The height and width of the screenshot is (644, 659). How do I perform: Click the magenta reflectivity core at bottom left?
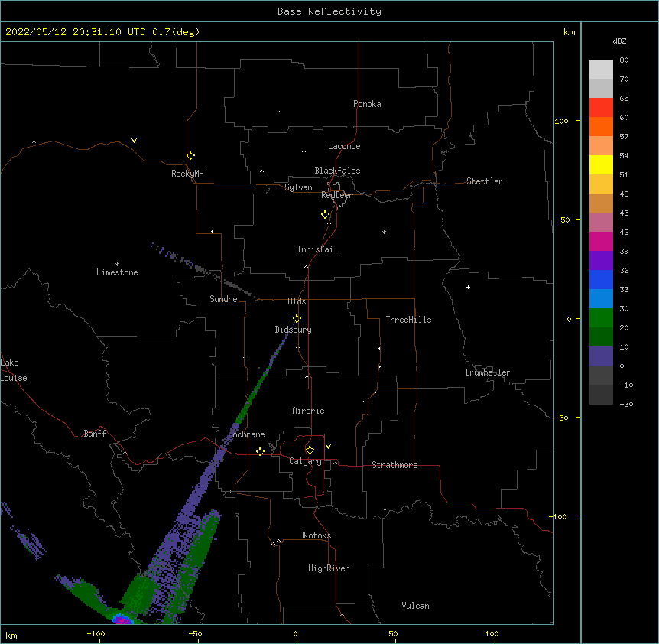click(x=122, y=620)
